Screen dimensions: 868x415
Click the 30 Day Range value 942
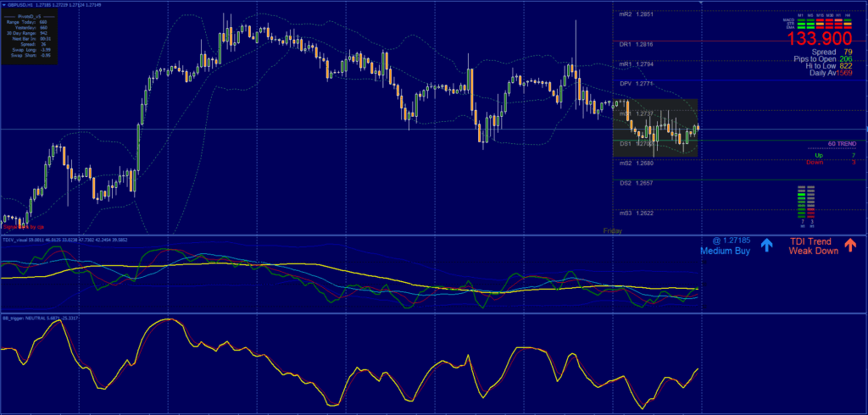(x=43, y=33)
